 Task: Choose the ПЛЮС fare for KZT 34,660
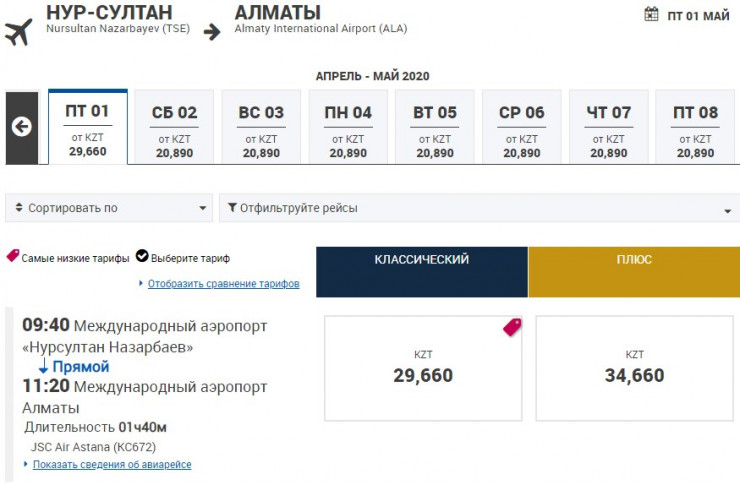tap(634, 368)
